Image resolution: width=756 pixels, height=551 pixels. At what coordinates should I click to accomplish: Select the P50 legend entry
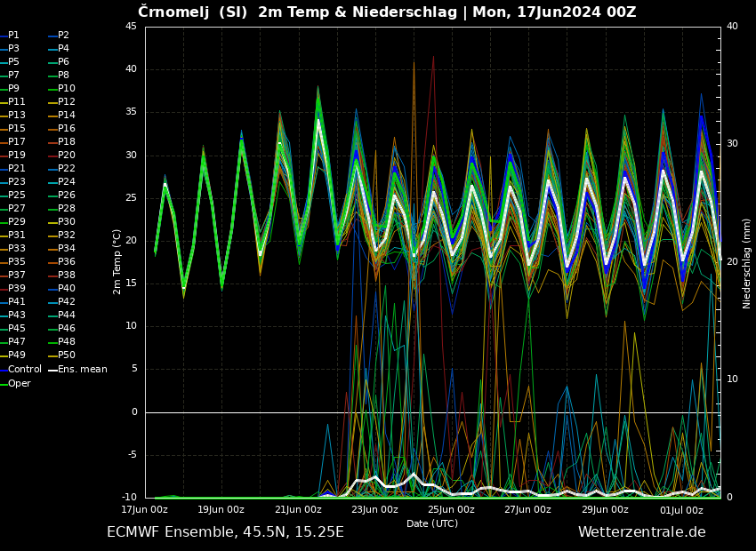tap(66, 355)
